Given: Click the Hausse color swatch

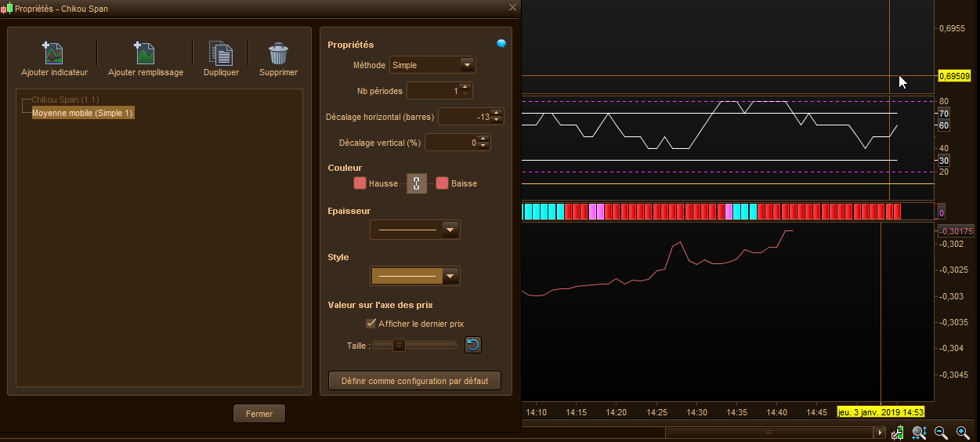Looking at the screenshot, I should point(360,183).
